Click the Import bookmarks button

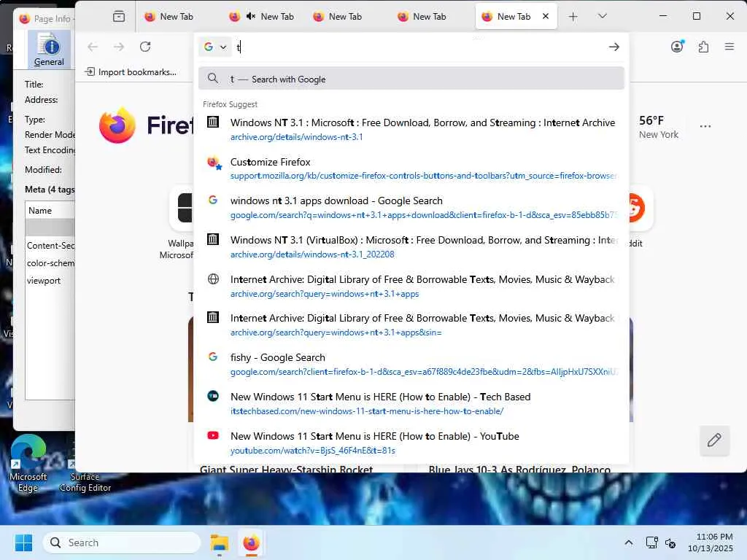(x=131, y=72)
